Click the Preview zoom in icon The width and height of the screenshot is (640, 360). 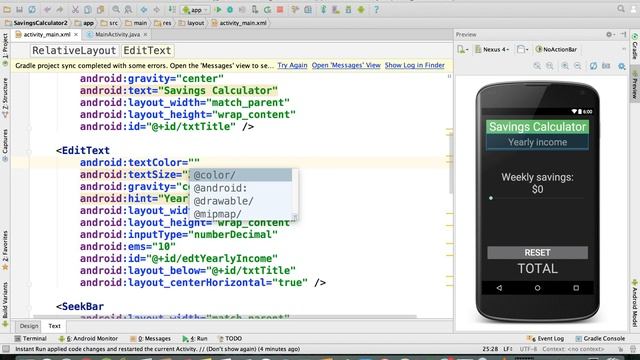tap(565, 66)
